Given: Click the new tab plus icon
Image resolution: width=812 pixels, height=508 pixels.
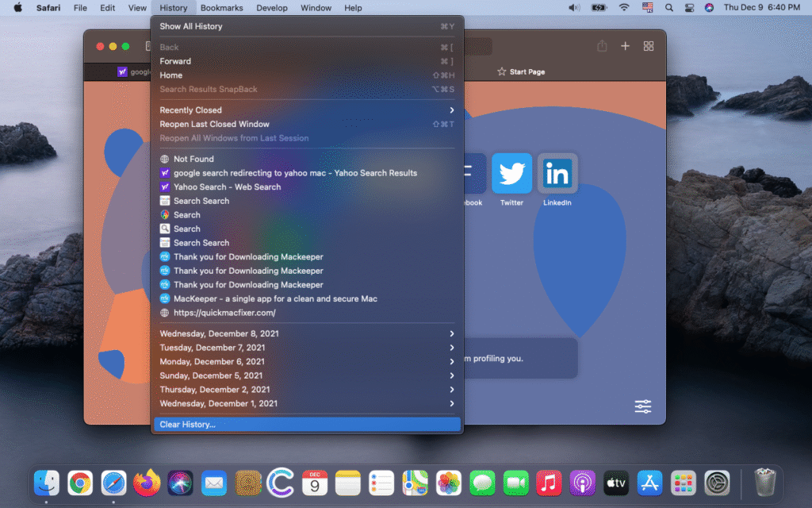Looking at the screenshot, I should click(x=625, y=46).
